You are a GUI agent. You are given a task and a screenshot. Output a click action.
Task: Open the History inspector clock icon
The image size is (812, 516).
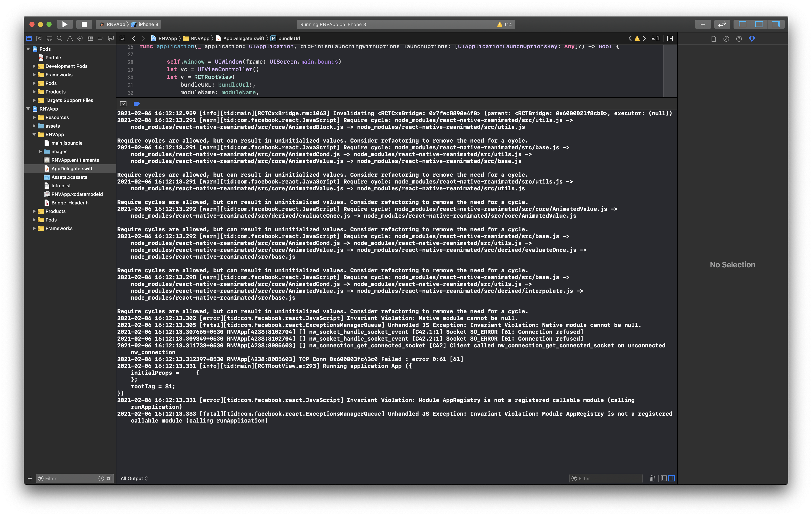click(x=726, y=39)
